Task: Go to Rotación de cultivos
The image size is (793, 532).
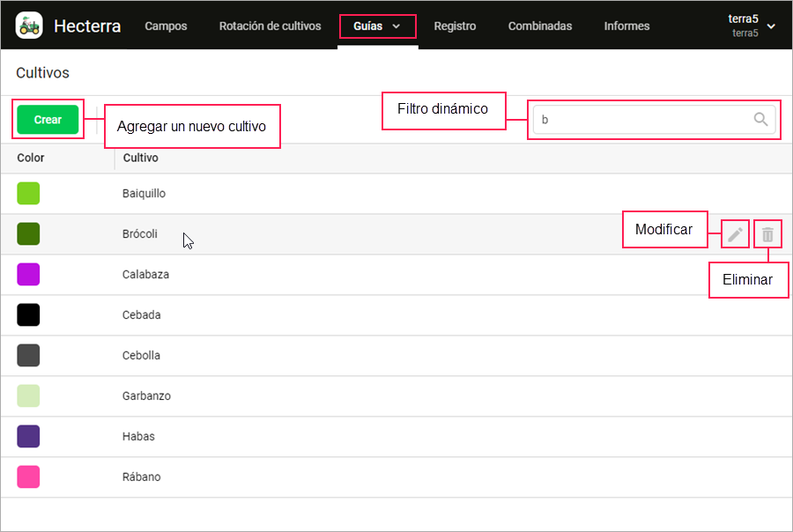Action: [x=271, y=26]
